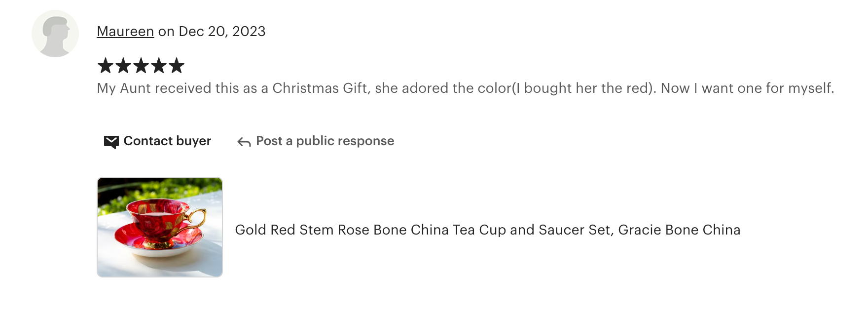The image size is (868, 316).
Task: Click the fifth star of the rating
Action: (x=177, y=66)
